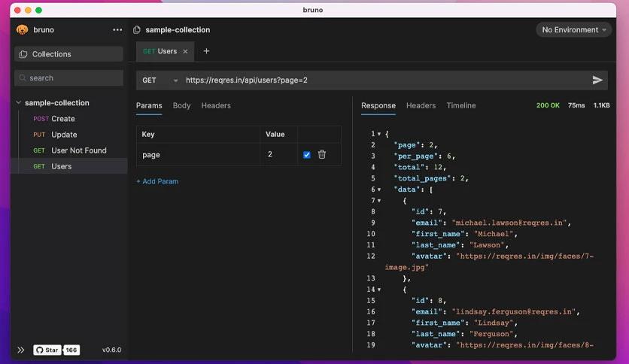Click the sample-collection icon in header
The width and height of the screenshot is (629, 364).
point(137,29)
